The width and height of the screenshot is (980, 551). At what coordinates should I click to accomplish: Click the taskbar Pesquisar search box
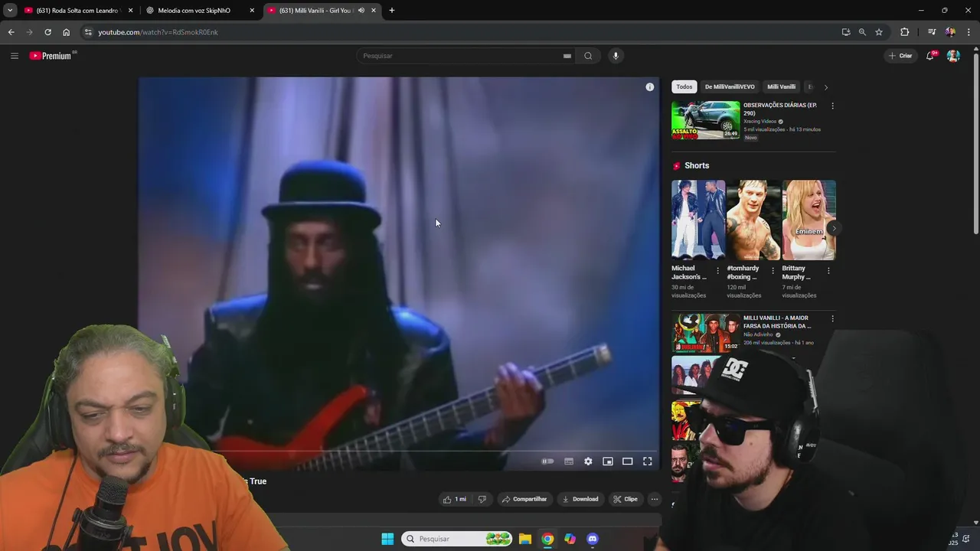tap(456, 539)
